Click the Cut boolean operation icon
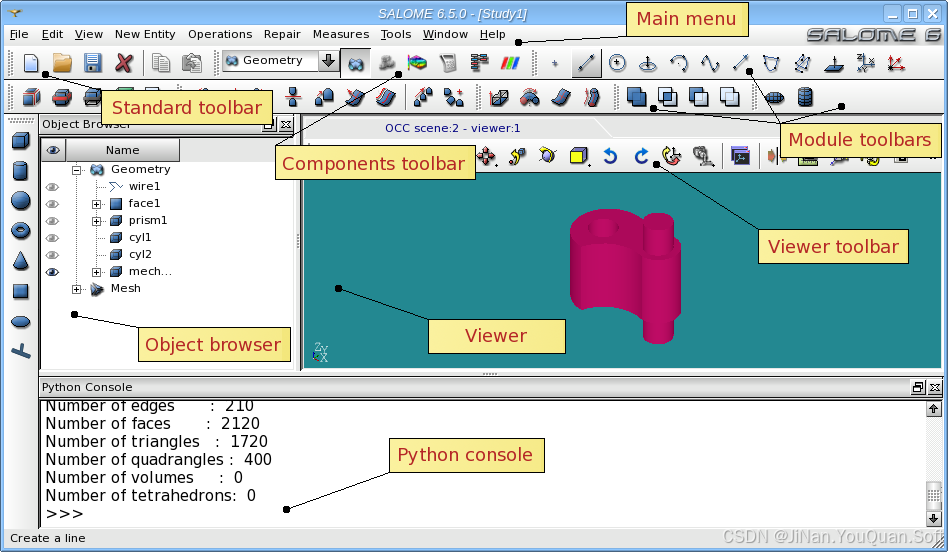 tap(699, 97)
